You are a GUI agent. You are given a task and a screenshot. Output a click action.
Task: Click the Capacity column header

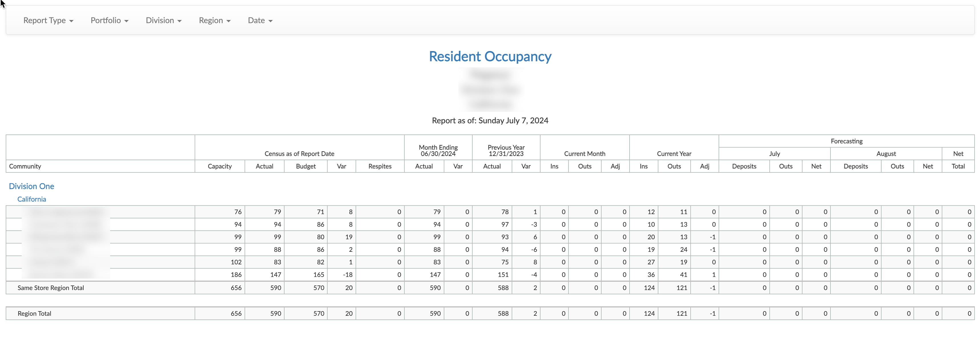(x=219, y=166)
